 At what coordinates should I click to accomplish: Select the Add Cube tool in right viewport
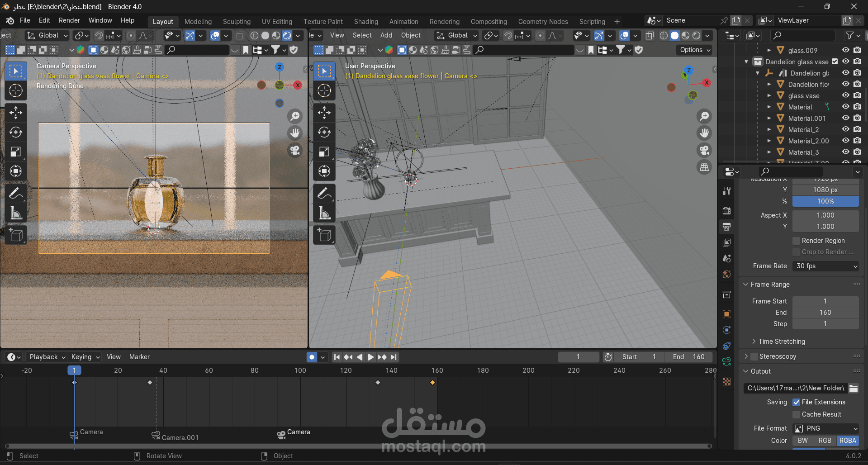click(324, 235)
